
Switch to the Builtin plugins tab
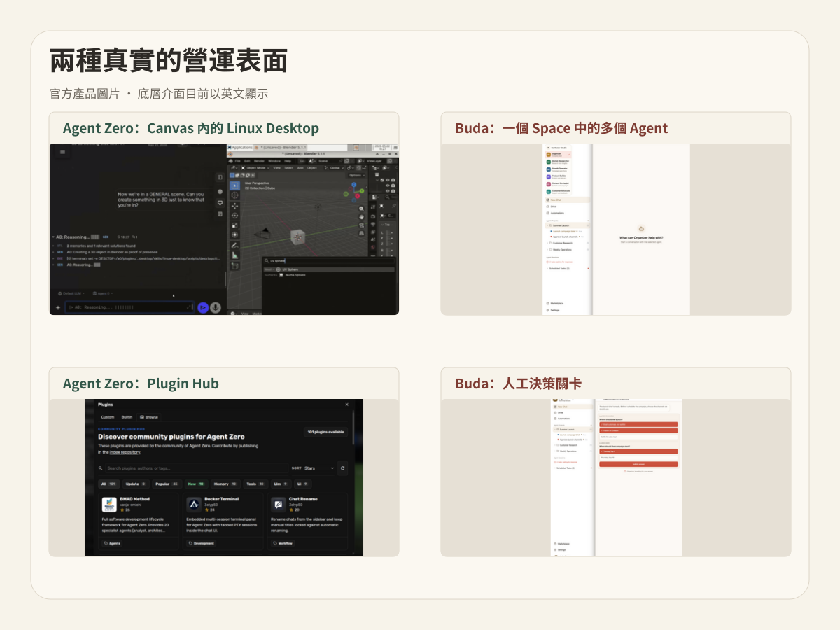point(127,417)
